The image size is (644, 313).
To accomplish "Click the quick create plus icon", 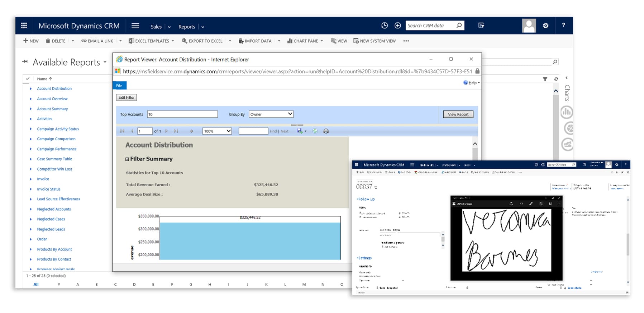I will click(397, 25).
